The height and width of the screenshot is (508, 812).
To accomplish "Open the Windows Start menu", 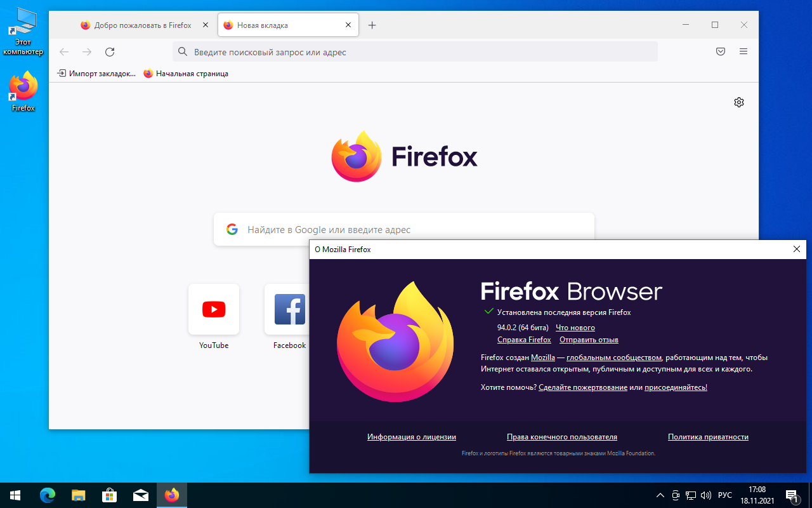I will point(15,495).
